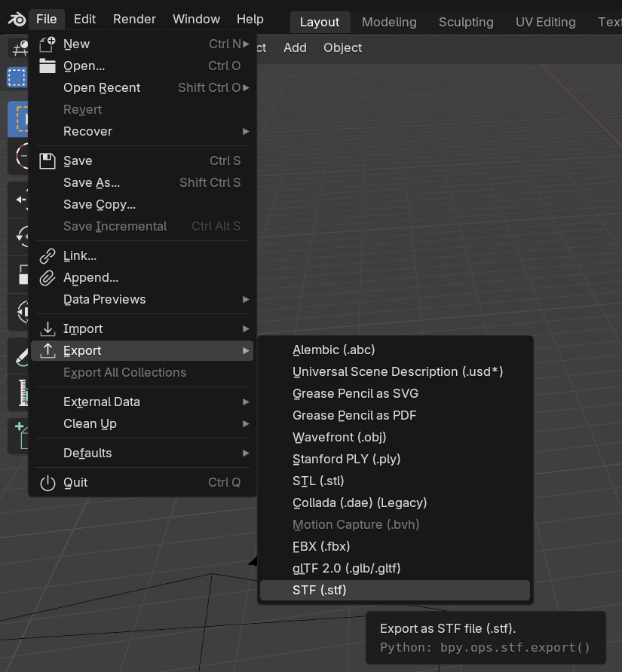The width and height of the screenshot is (622, 672).
Task: Choose Open... in the File menu
Action: (x=142, y=66)
